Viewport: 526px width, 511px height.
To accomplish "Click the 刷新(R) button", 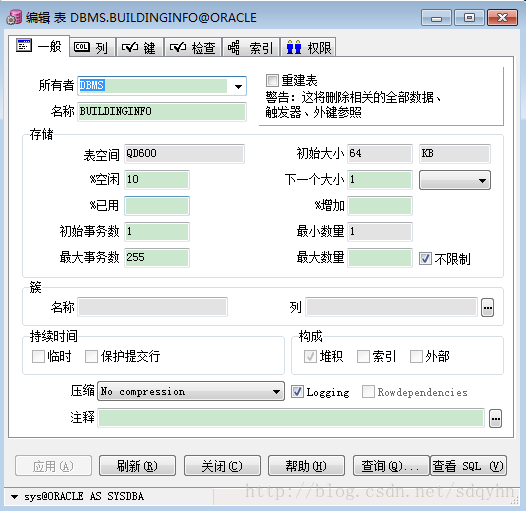I will coord(137,466).
